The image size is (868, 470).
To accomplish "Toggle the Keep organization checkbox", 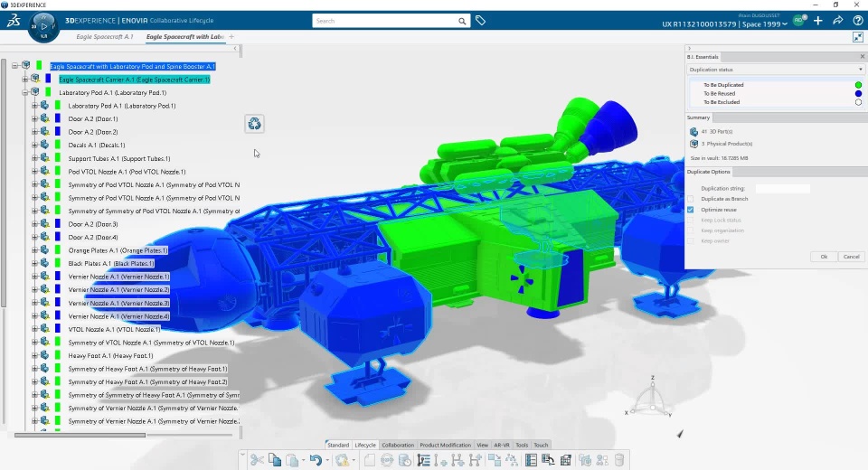I will [690, 230].
